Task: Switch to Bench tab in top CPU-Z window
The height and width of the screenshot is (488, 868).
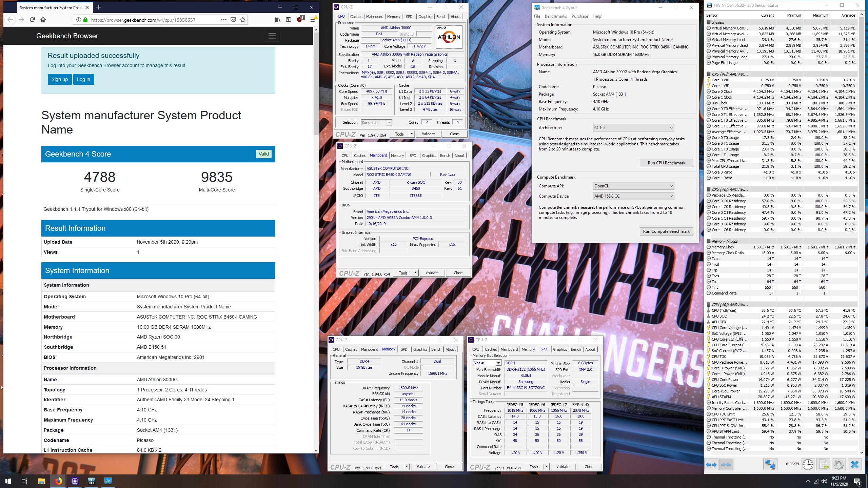Action: [x=441, y=17]
